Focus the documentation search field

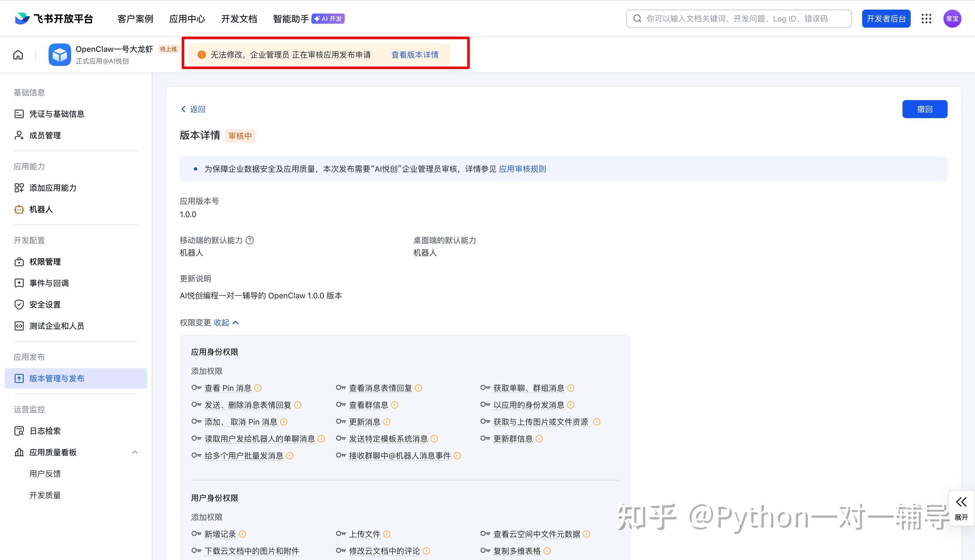pos(743,18)
